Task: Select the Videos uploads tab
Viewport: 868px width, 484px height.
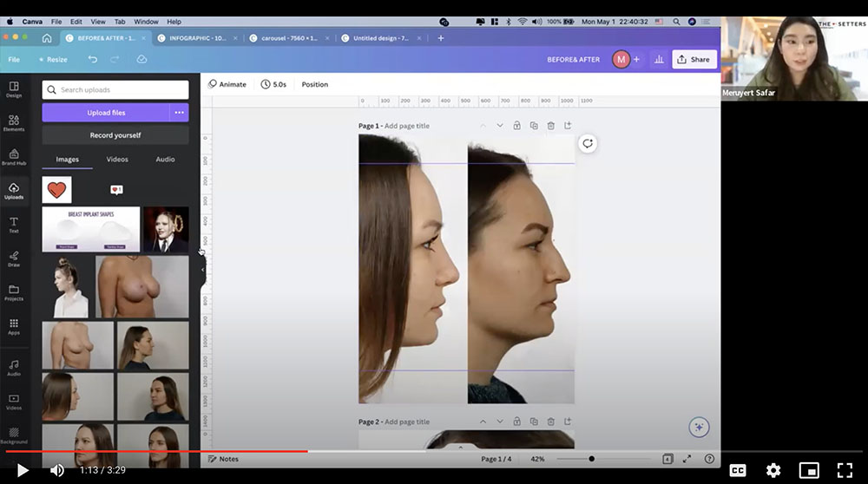Action: (x=117, y=160)
